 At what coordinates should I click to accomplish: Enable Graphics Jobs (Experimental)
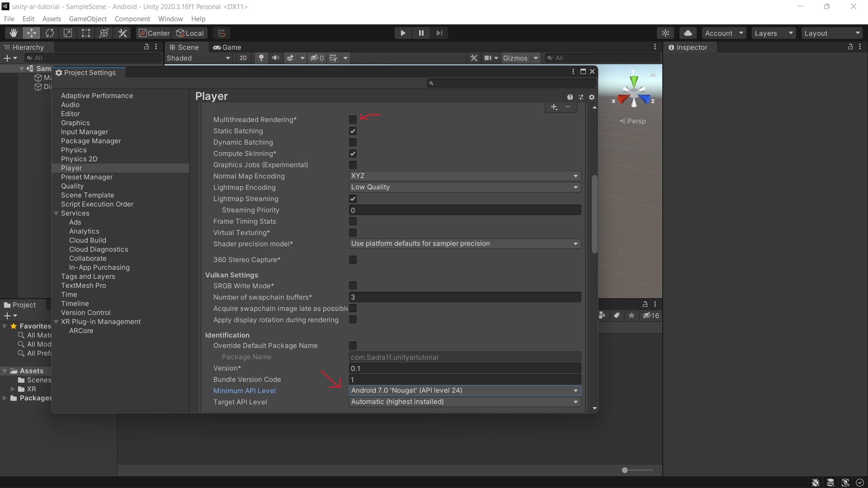pos(353,165)
